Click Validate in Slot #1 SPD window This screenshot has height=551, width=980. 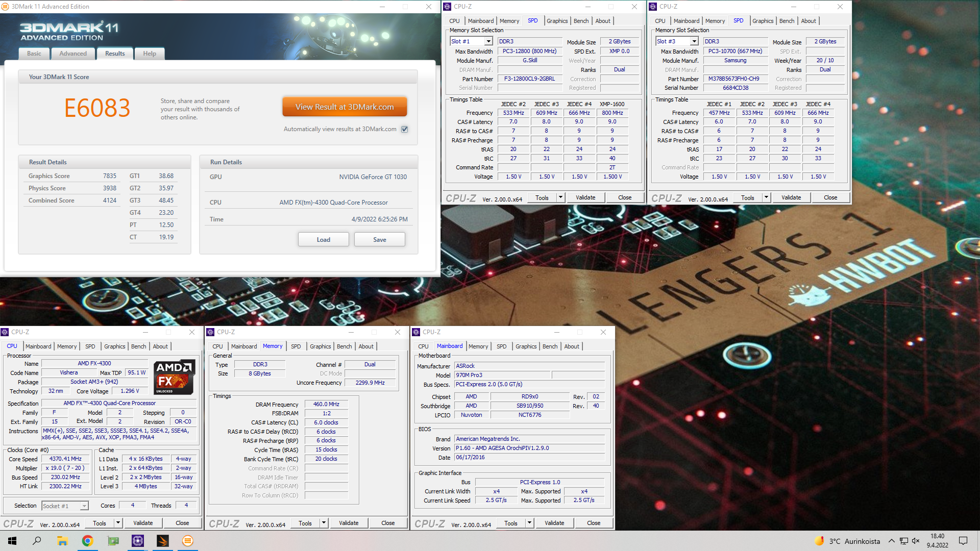point(585,198)
